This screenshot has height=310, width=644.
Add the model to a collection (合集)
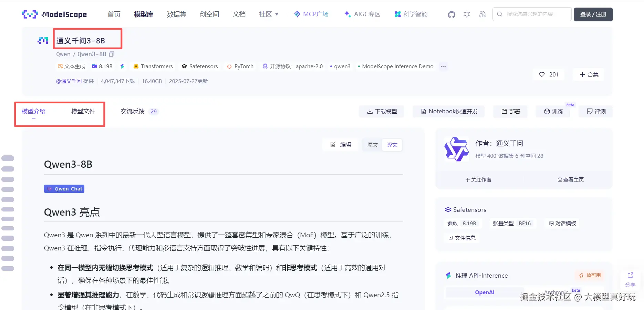pos(589,74)
